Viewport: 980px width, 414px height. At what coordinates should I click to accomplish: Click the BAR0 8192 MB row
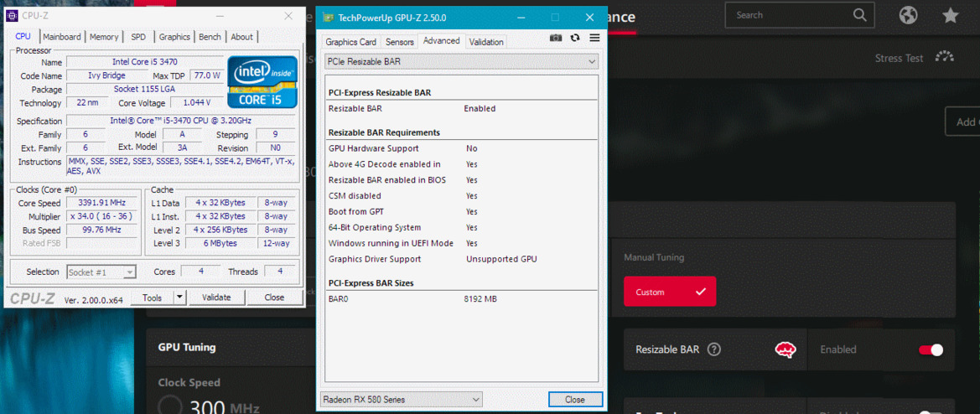(x=461, y=299)
